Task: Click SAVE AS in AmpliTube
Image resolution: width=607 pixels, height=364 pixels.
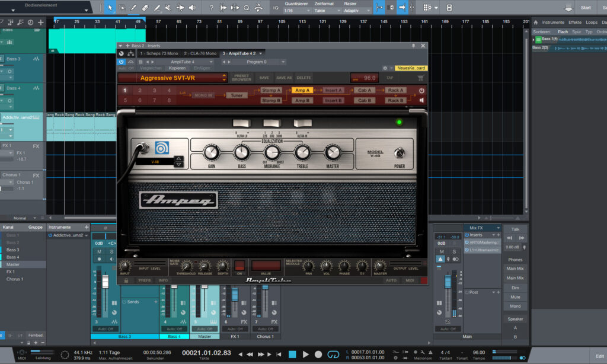Action: (284, 78)
